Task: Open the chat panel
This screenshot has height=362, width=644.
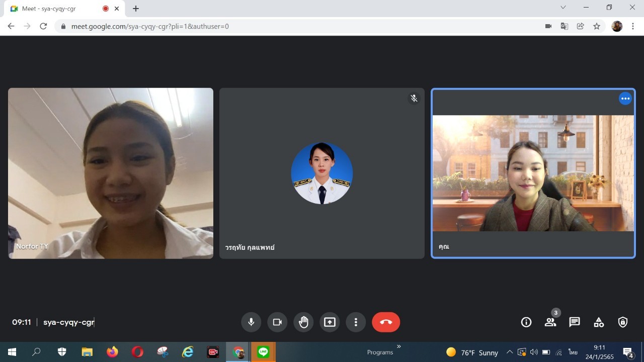Action: point(575,322)
